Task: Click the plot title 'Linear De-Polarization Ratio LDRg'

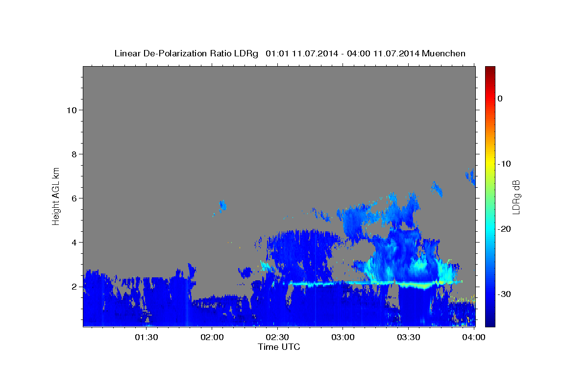Action: pyautogui.click(x=186, y=53)
